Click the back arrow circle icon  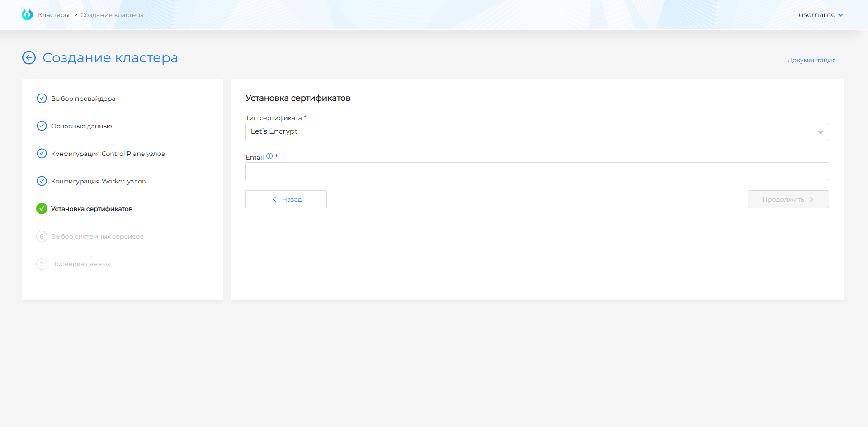click(x=29, y=58)
